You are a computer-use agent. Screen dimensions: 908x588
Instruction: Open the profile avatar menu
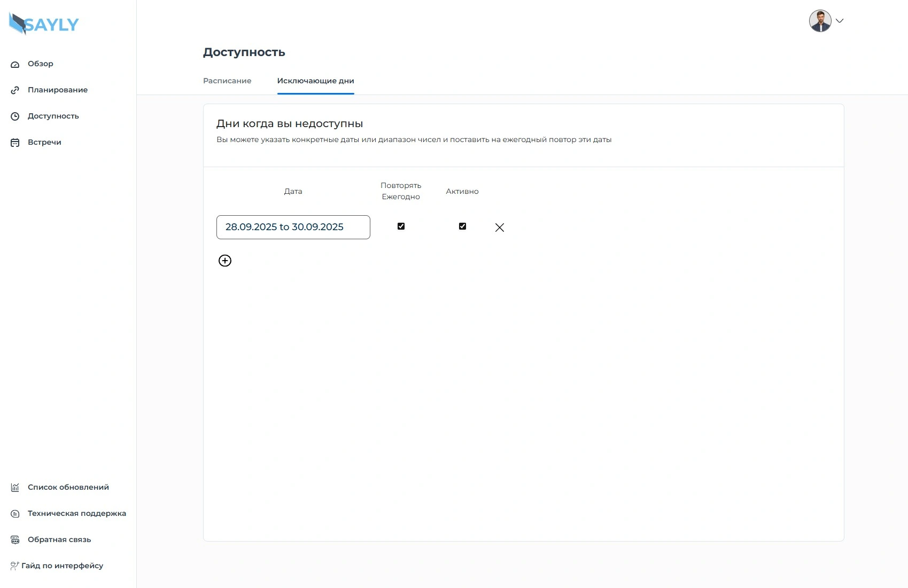pos(820,21)
